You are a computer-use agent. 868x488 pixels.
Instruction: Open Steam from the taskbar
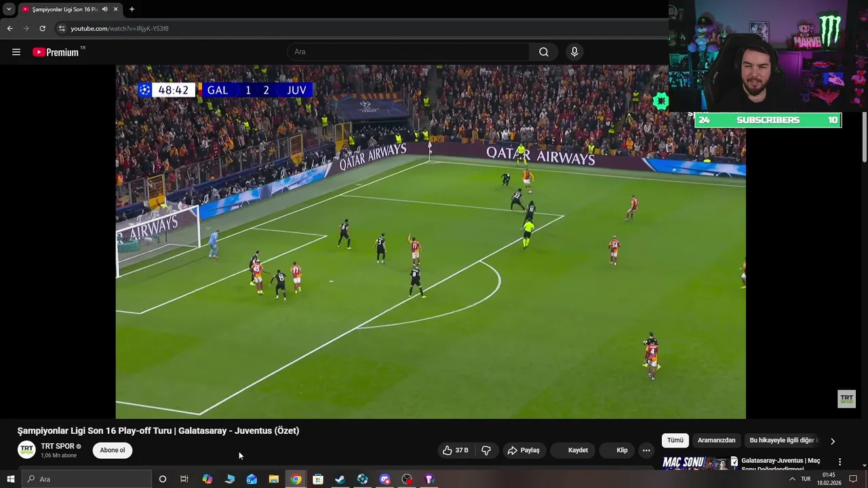click(x=340, y=479)
